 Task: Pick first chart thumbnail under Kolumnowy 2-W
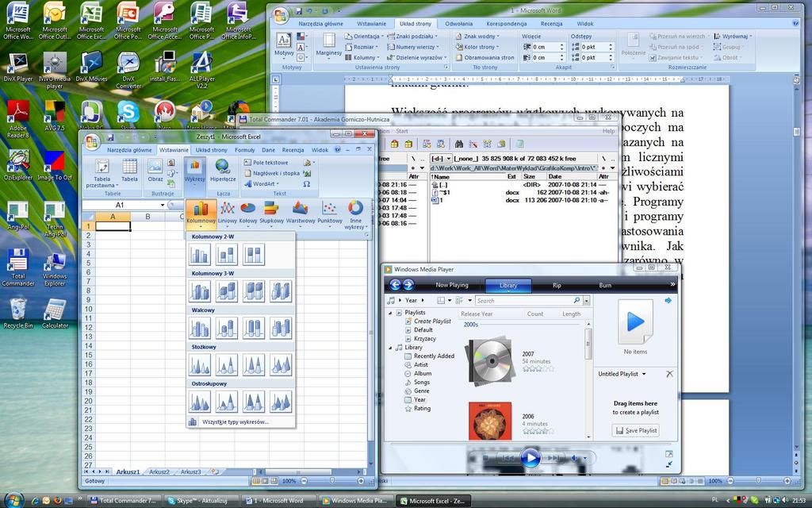(x=200, y=255)
